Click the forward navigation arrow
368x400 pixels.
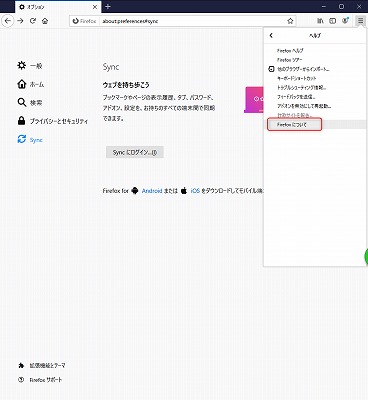click(x=21, y=21)
